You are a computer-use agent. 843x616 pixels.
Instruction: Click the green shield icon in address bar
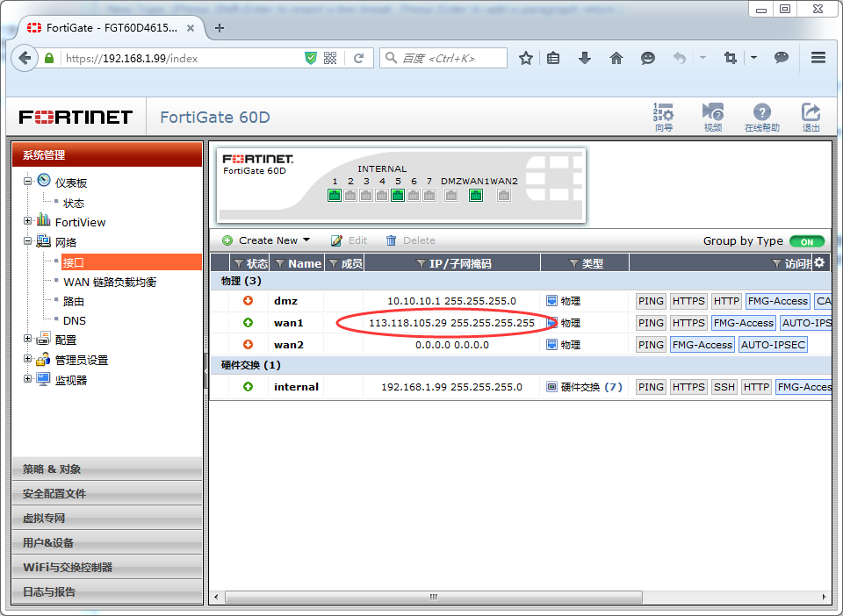[x=311, y=58]
